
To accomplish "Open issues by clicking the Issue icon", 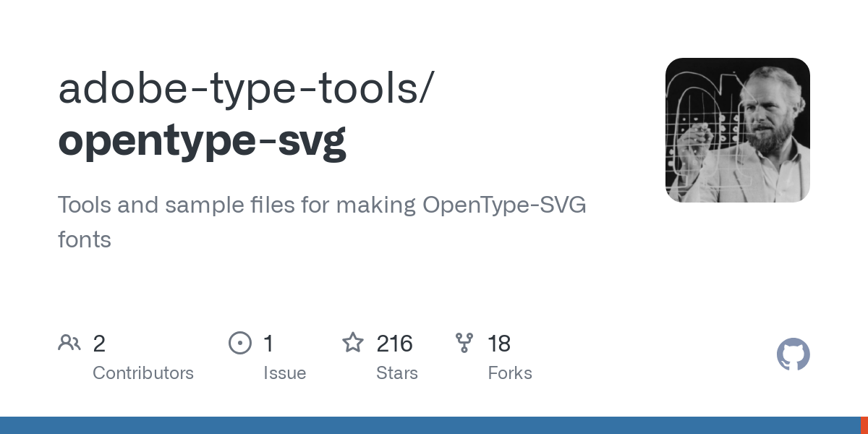I will coord(240,343).
